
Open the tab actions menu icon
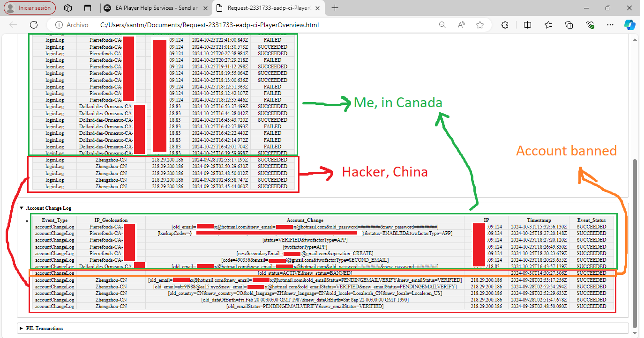(x=88, y=8)
